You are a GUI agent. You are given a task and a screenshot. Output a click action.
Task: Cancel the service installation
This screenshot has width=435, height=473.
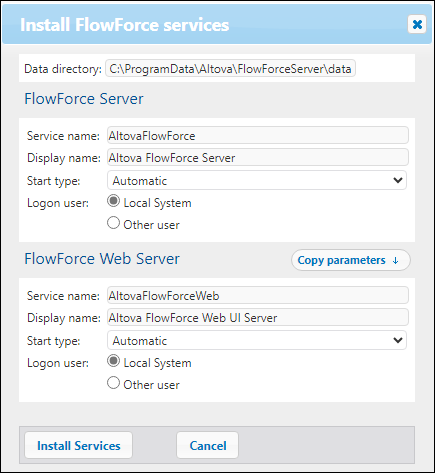(x=208, y=445)
